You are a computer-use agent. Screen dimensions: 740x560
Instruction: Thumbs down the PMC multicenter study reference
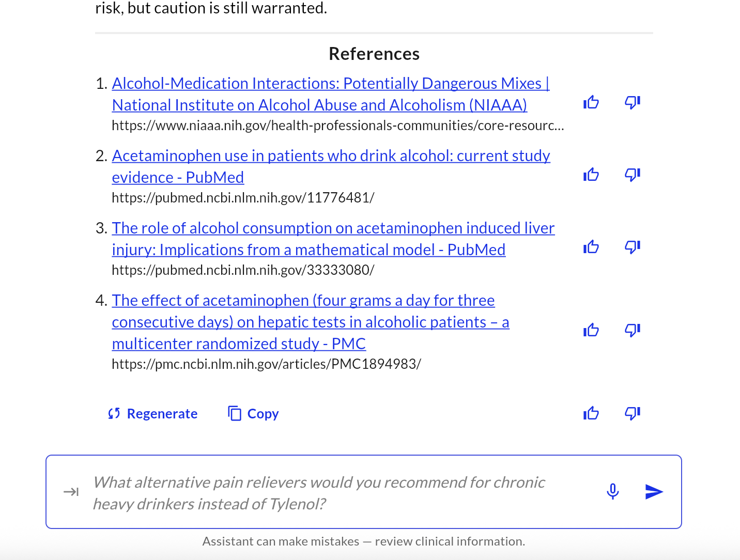tap(632, 330)
